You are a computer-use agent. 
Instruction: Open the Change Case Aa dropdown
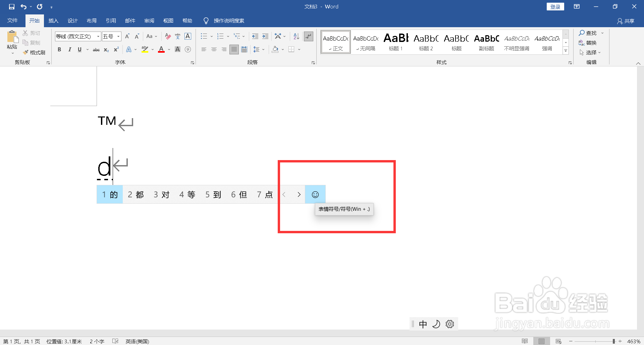click(x=152, y=36)
